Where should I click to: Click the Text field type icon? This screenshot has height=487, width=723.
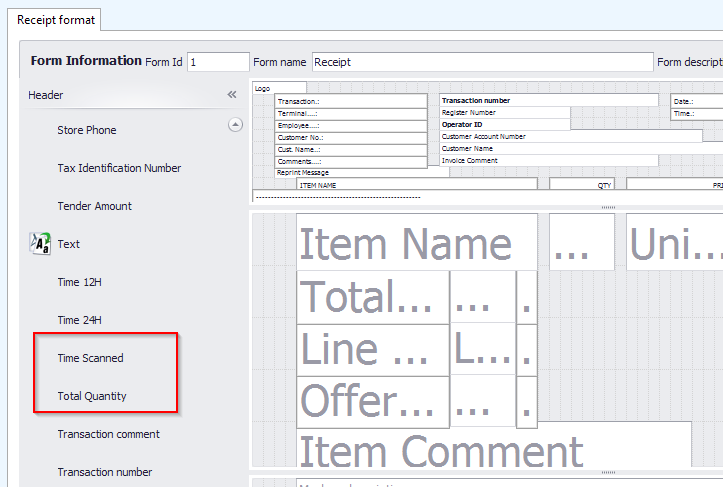[x=40, y=243]
